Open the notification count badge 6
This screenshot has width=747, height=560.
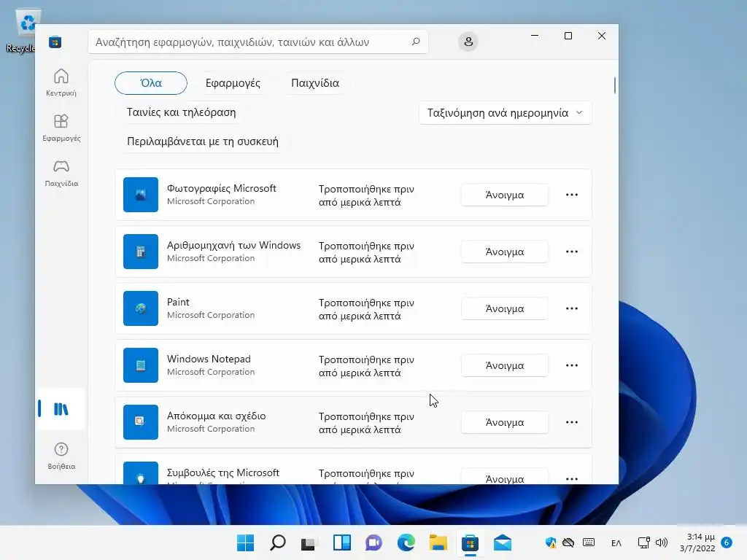click(x=727, y=542)
